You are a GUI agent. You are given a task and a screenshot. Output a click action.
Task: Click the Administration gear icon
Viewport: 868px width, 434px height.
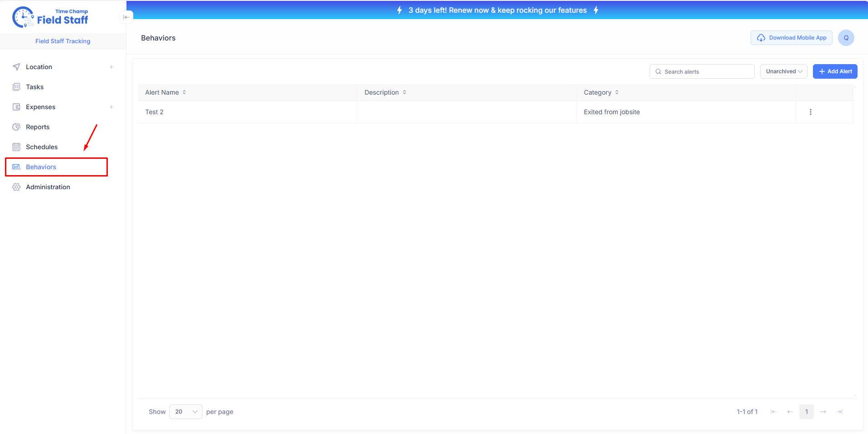[x=16, y=187]
